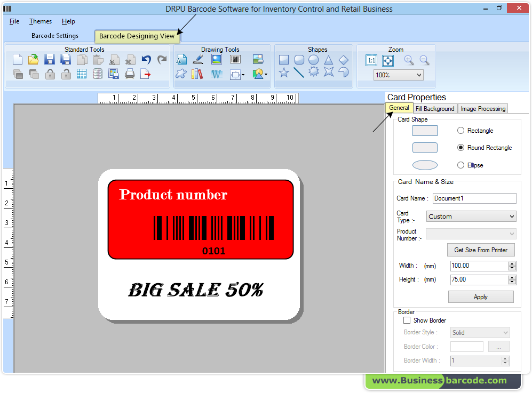Click the New document icon
The width and height of the screenshot is (532, 393).
click(x=17, y=60)
